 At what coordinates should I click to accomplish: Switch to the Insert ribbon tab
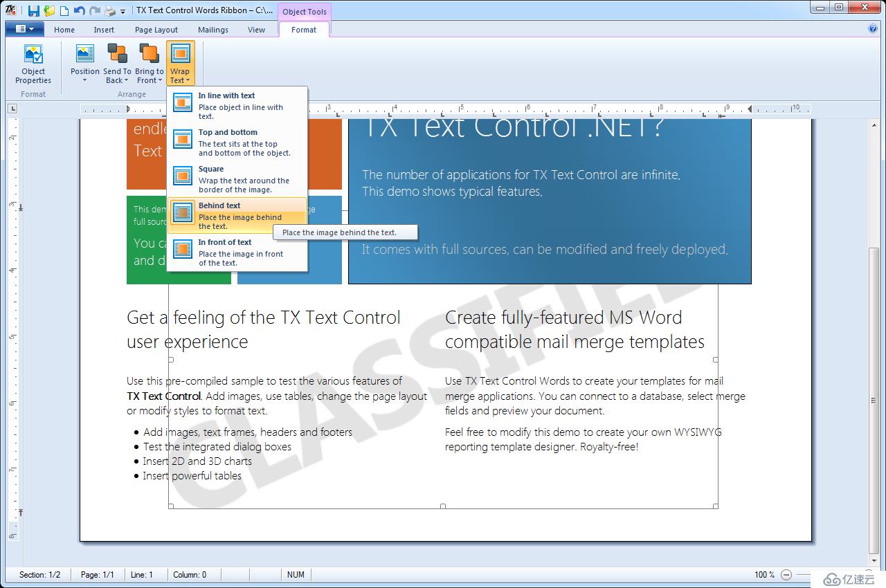104,30
